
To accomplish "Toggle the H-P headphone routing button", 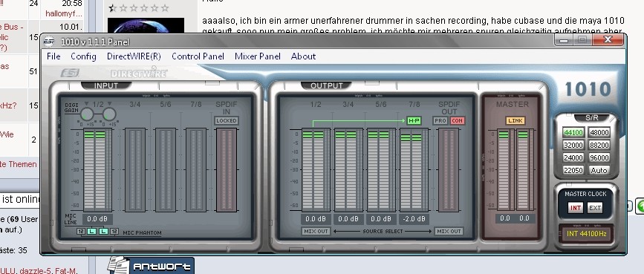I will click(414, 121).
